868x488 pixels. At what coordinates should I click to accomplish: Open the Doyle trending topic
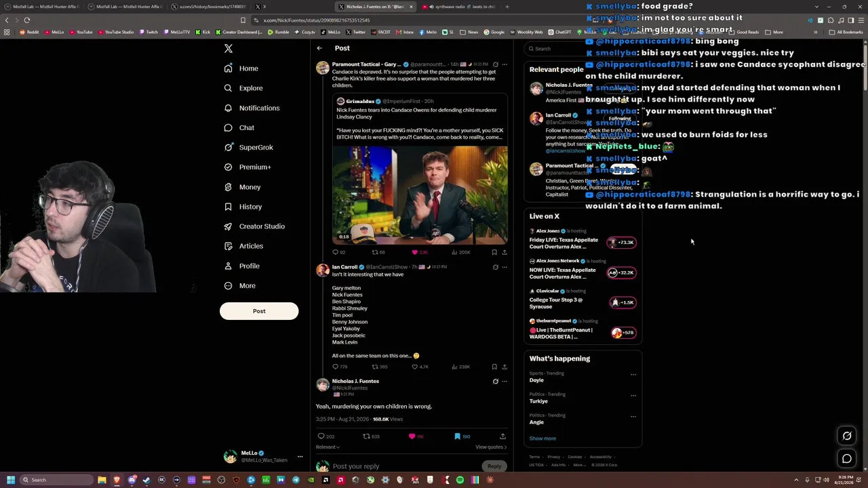tap(536, 380)
